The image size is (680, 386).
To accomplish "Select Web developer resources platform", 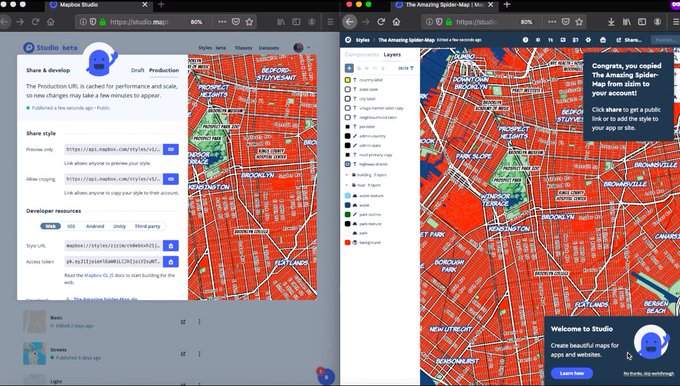I will (x=50, y=226).
